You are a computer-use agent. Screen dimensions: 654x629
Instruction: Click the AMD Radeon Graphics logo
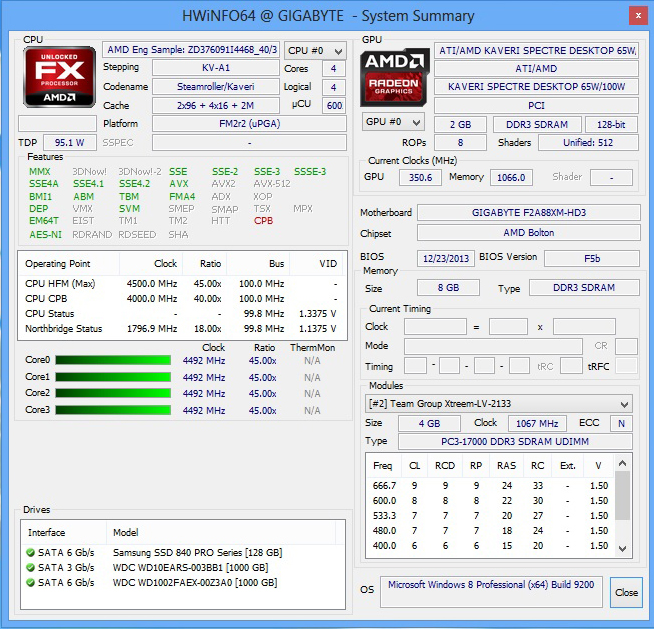[395, 77]
